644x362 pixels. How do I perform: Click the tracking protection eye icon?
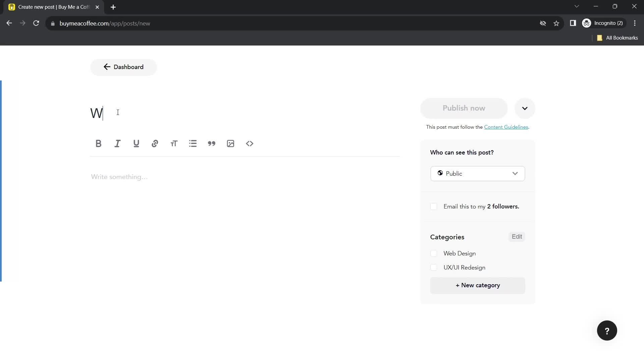(x=543, y=23)
